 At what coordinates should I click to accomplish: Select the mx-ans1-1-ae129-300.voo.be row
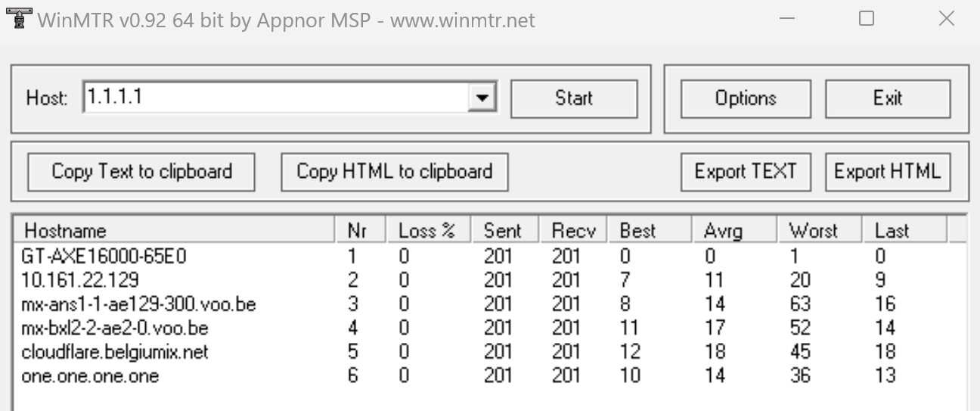(x=488, y=304)
